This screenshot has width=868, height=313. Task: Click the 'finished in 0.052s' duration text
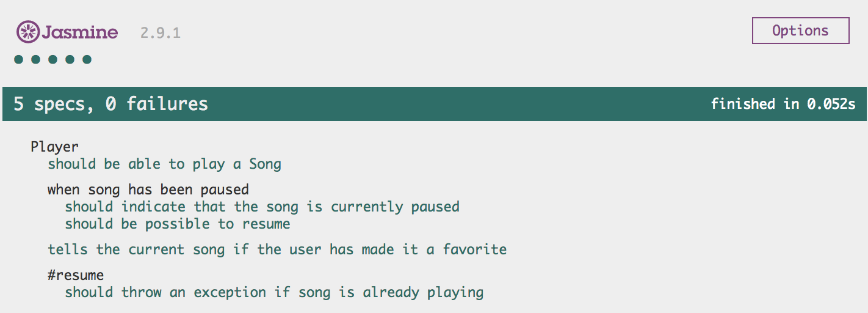[783, 104]
